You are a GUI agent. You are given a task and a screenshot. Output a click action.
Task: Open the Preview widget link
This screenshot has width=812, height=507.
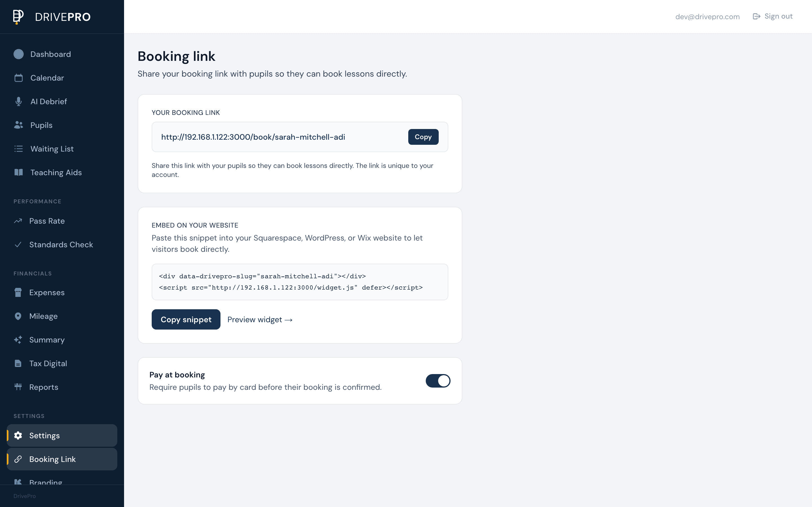(x=260, y=319)
